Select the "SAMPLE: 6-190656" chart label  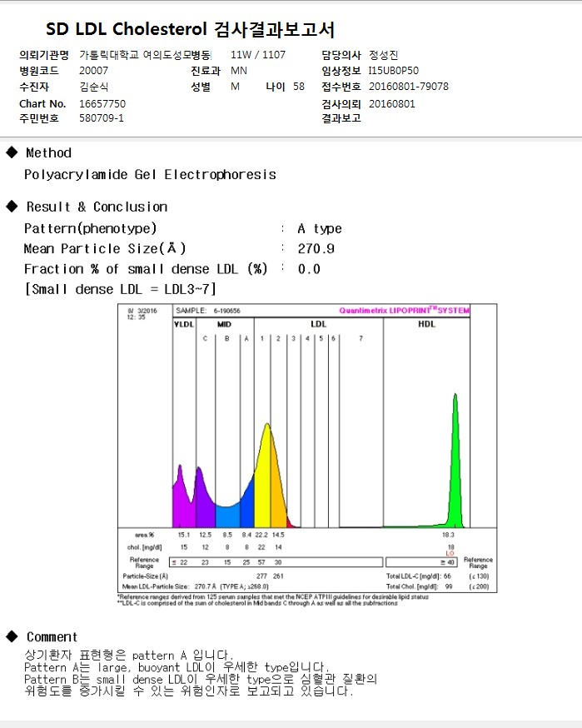[x=208, y=311]
